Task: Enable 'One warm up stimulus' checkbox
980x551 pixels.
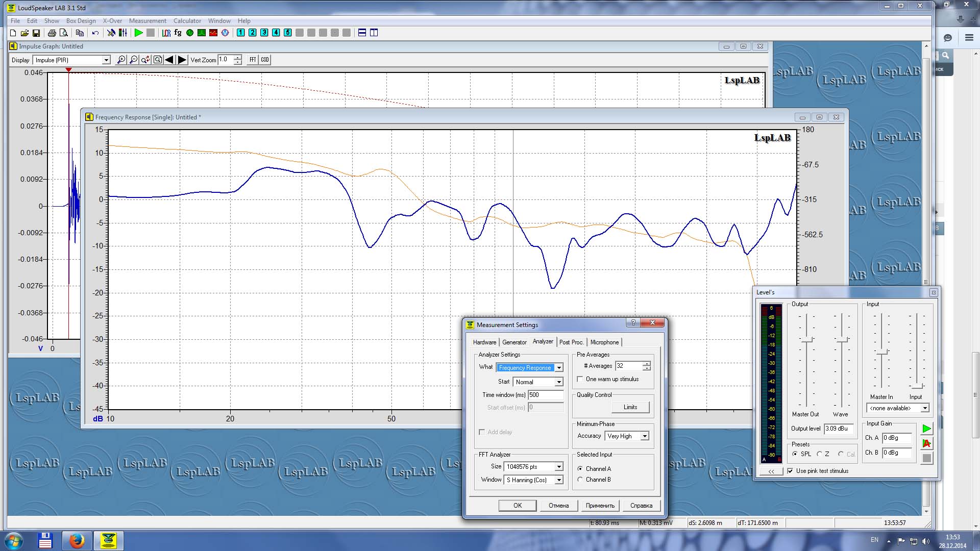Action: [x=580, y=379]
